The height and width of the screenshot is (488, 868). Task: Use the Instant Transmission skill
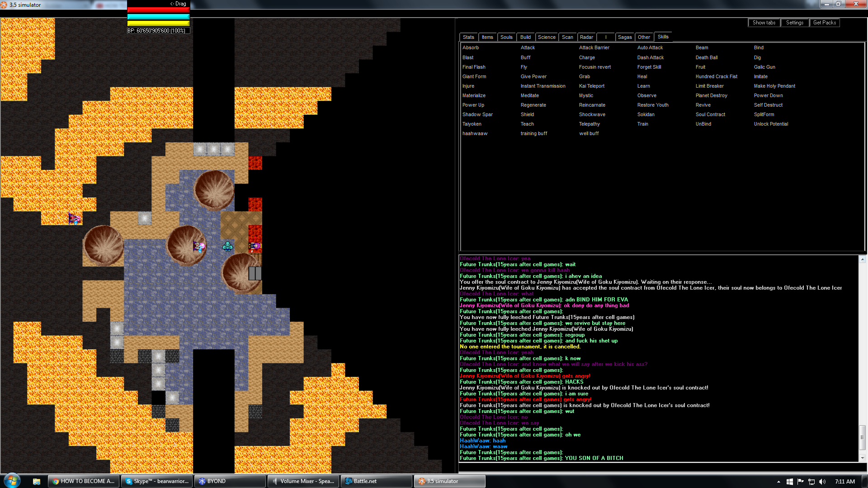pyautogui.click(x=542, y=86)
